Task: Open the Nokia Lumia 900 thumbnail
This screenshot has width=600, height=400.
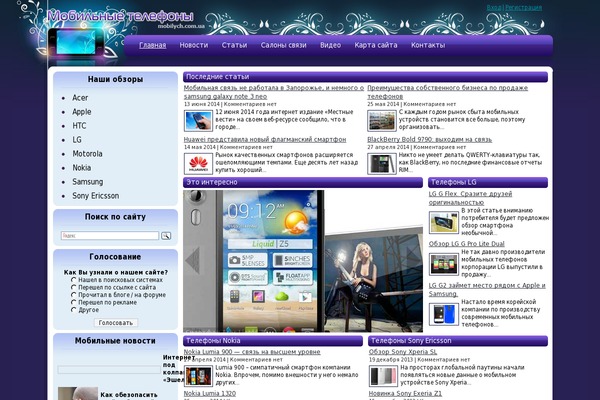Action: [198, 376]
